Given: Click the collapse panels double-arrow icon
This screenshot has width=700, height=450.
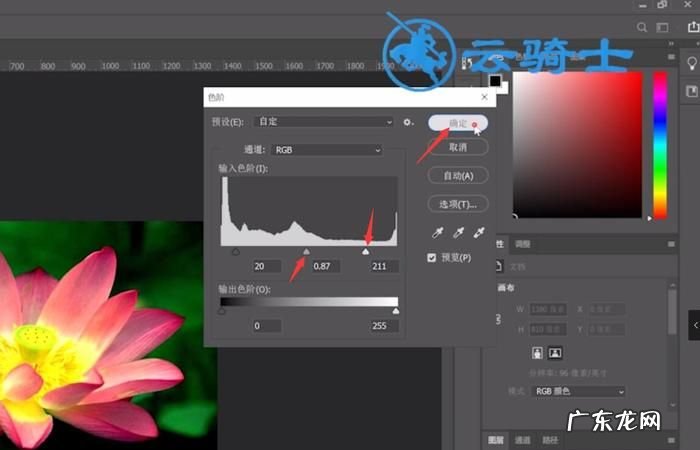Looking at the screenshot, I should [671, 44].
